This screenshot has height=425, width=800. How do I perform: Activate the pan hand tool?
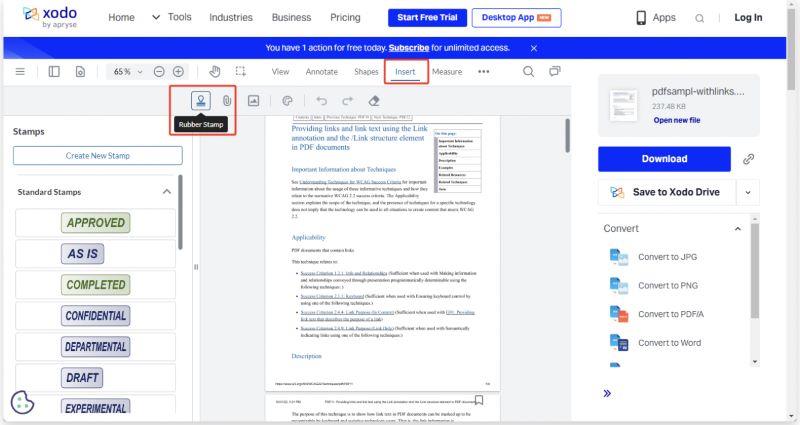214,72
